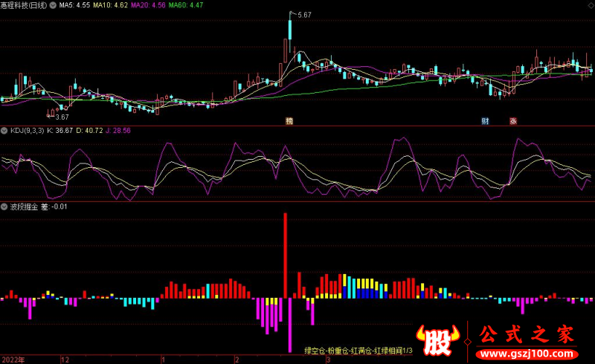Select the MA5 moving average label
This screenshot has height=364, width=595.
[74, 5]
